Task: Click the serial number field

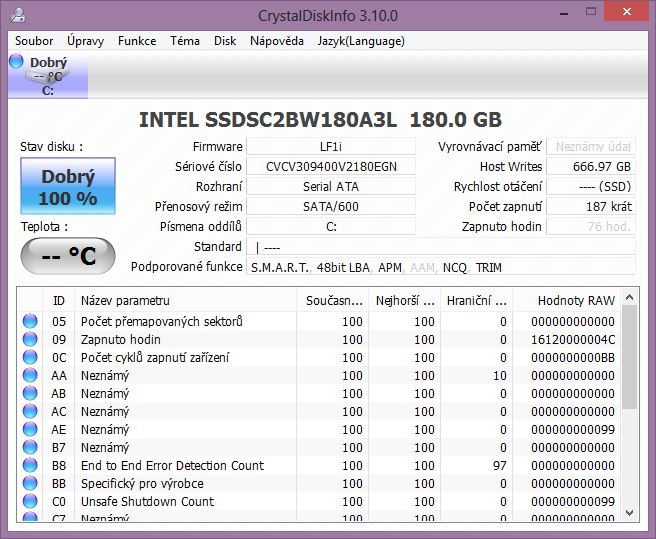Action: [x=330, y=167]
